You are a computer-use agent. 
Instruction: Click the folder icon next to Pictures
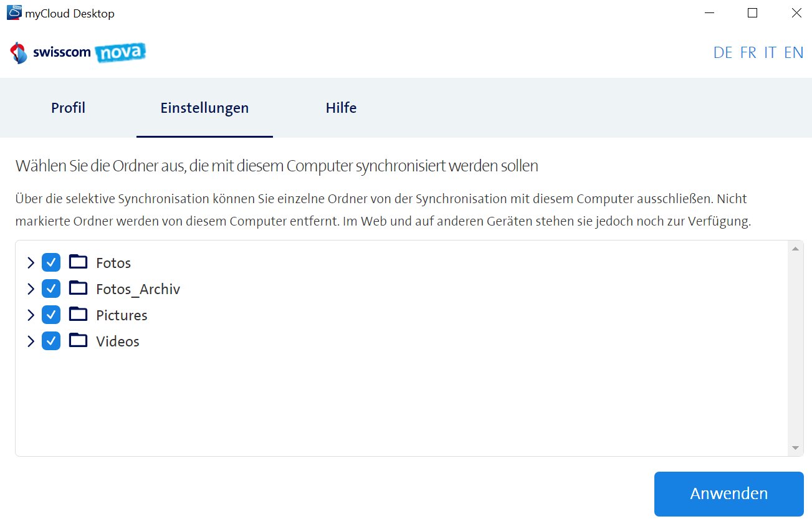(78, 315)
